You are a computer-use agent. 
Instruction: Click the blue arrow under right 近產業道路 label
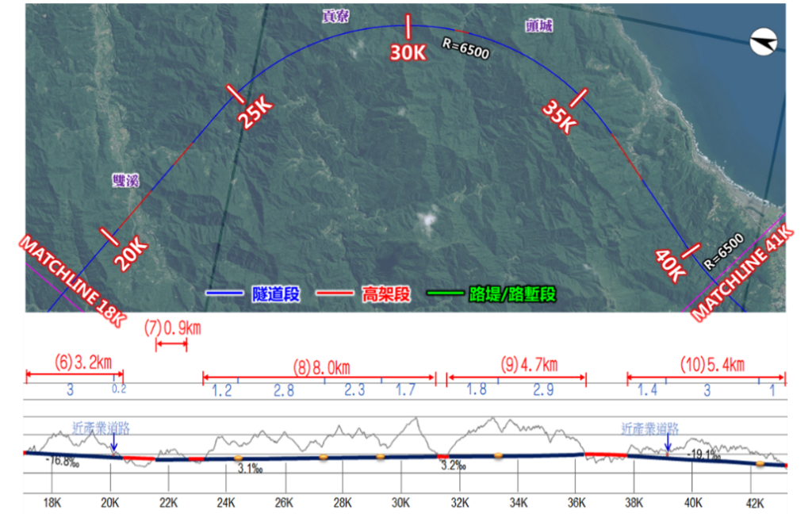(x=668, y=447)
